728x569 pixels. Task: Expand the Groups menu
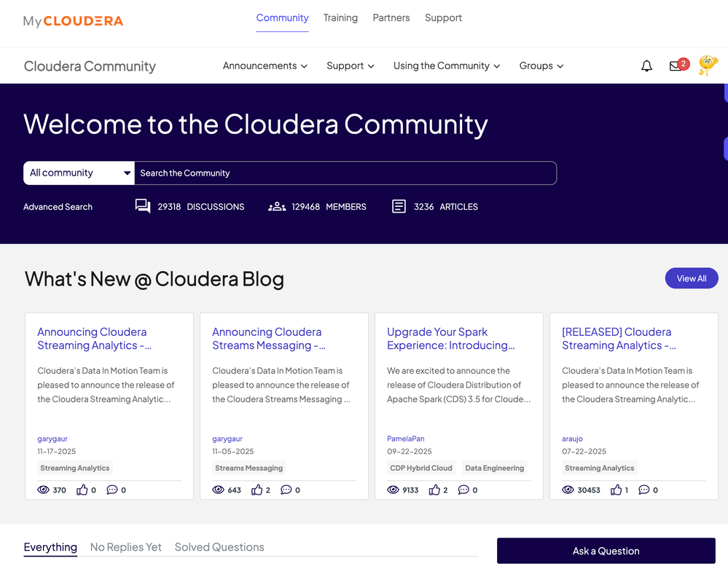[x=541, y=66]
